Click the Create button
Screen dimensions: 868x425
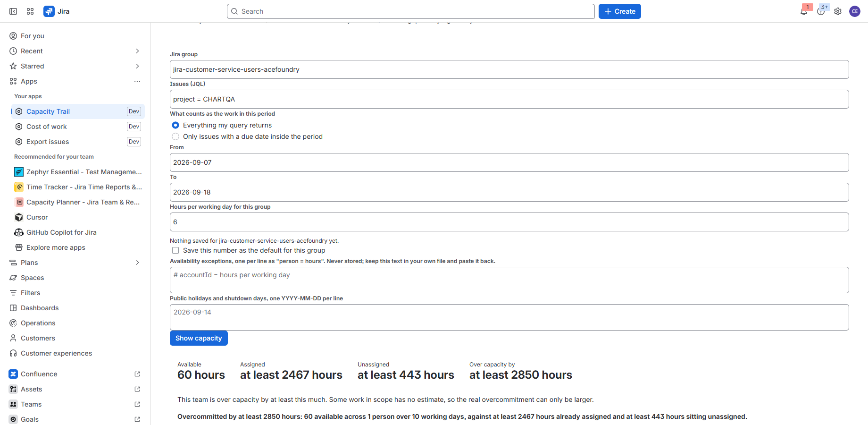pos(619,11)
